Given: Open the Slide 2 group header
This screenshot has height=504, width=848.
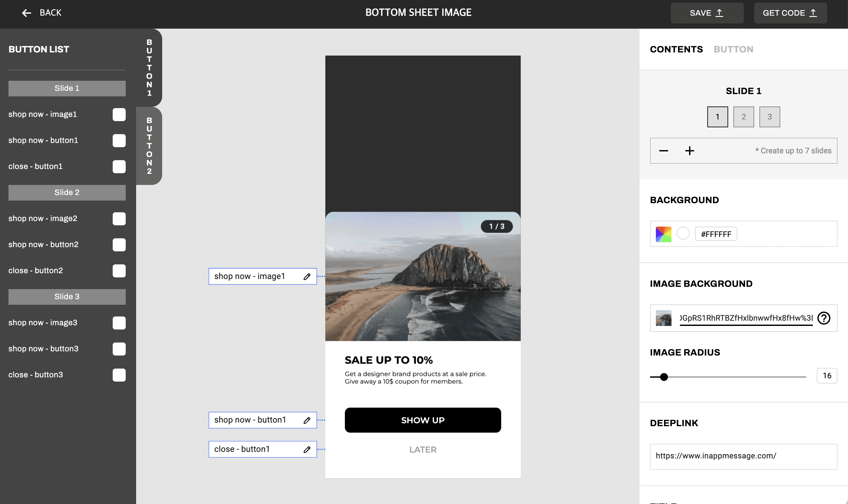Looking at the screenshot, I should [67, 192].
